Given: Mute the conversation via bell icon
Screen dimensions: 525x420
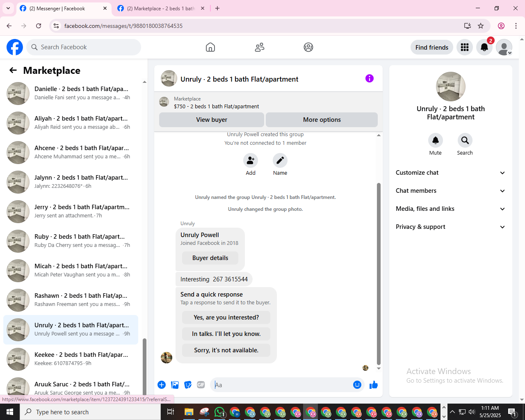Looking at the screenshot, I should click(436, 140).
